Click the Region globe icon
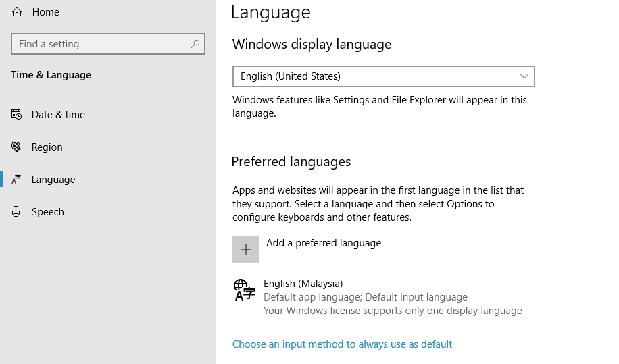Screen dimensions: 619x364 coord(17,147)
